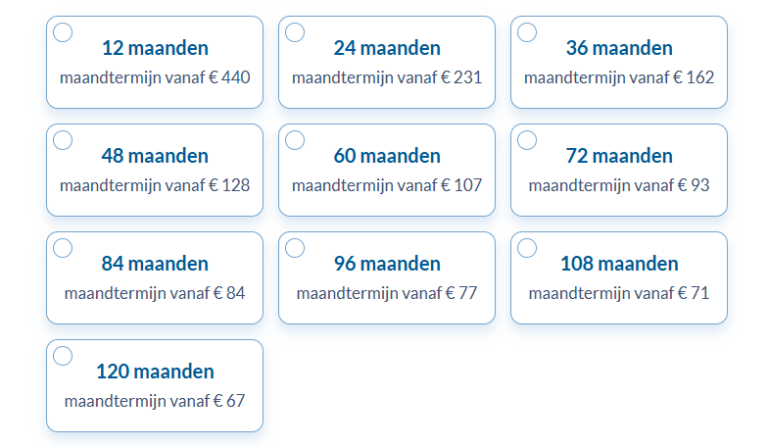Click 'maandtermijn vanaf € 77' label
Viewport: 768px width, 447px height.
[x=387, y=293]
